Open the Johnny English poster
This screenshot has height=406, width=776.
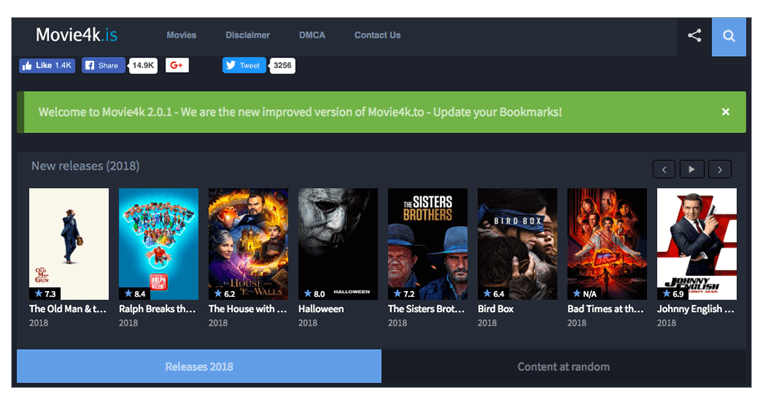click(x=697, y=244)
